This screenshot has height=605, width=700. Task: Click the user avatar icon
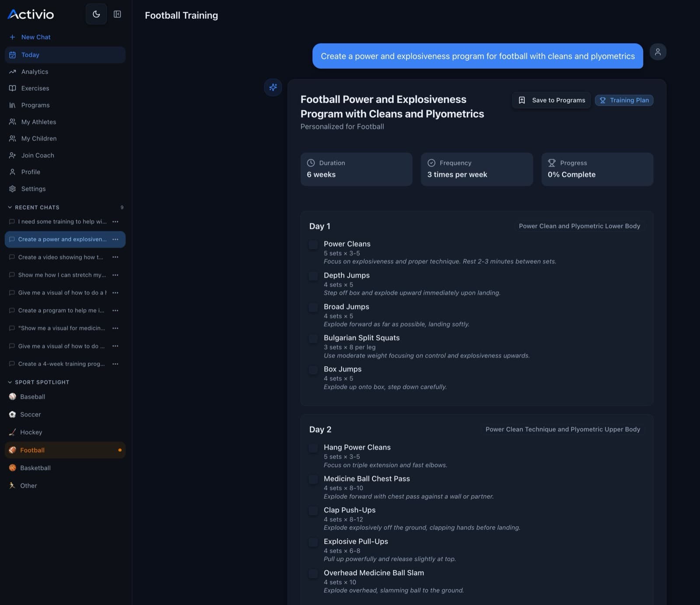point(658,52)
